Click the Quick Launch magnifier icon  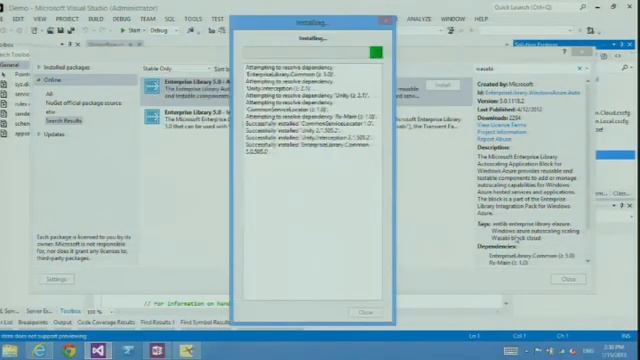(583, 7)
